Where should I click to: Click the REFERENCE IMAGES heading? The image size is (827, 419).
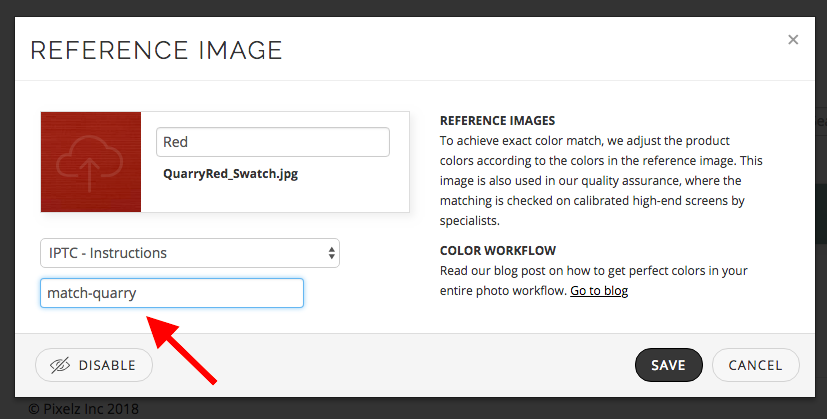(497, 120)
